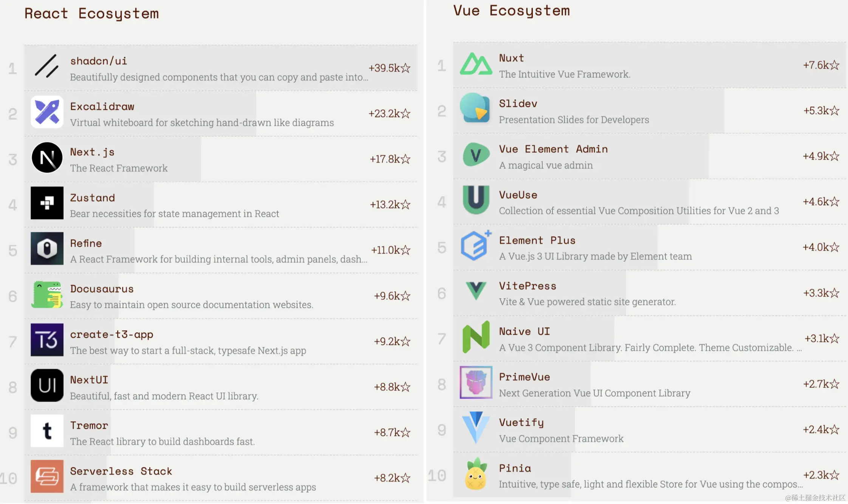Open the create-t3-app T3 logo
848x504 pixels.
pos(47,340)
